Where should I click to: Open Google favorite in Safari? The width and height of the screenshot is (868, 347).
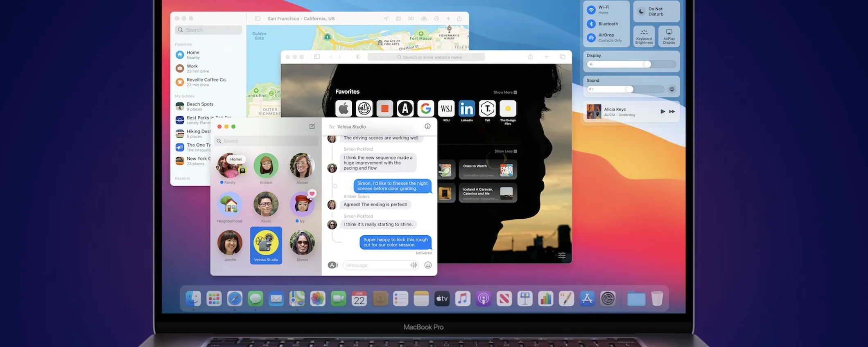tap(425, 108)
